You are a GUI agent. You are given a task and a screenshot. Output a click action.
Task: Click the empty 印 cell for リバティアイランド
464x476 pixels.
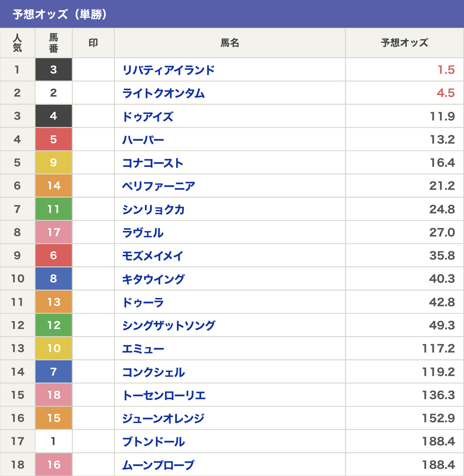tap(93, 70)
